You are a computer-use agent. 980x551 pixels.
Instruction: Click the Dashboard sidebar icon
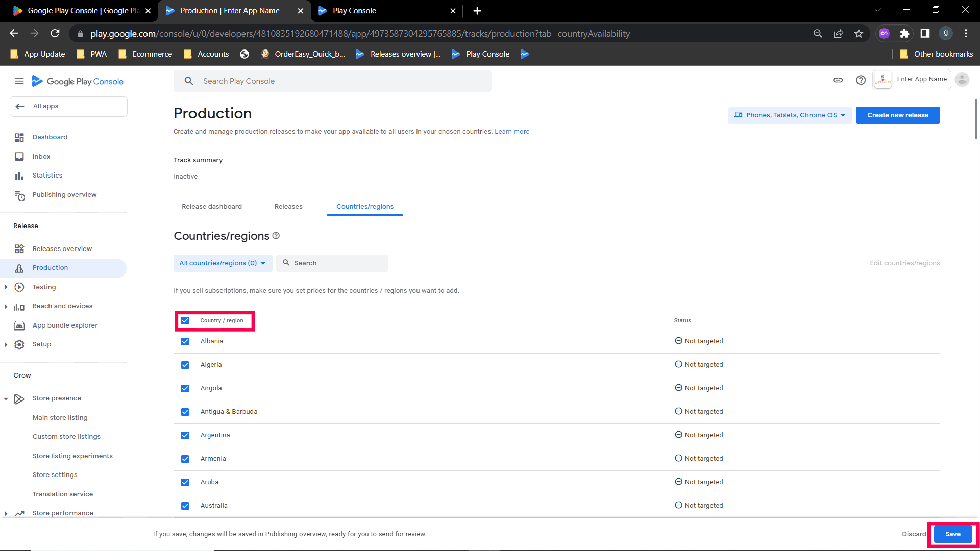[x=19, y=137]
